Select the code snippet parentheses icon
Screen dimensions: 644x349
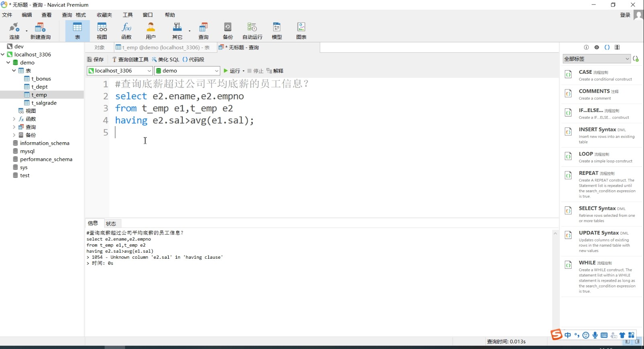(x=607, y=48)
